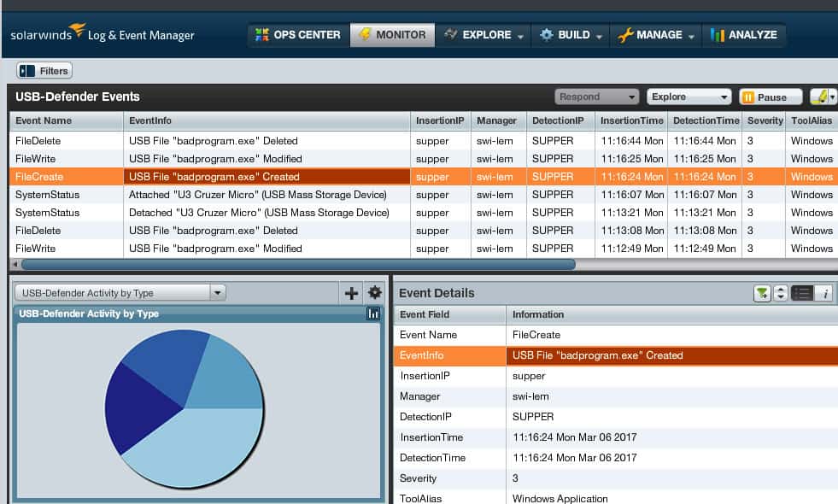
Task: Sort by EventInfo column header
Action: pos(267,120)
